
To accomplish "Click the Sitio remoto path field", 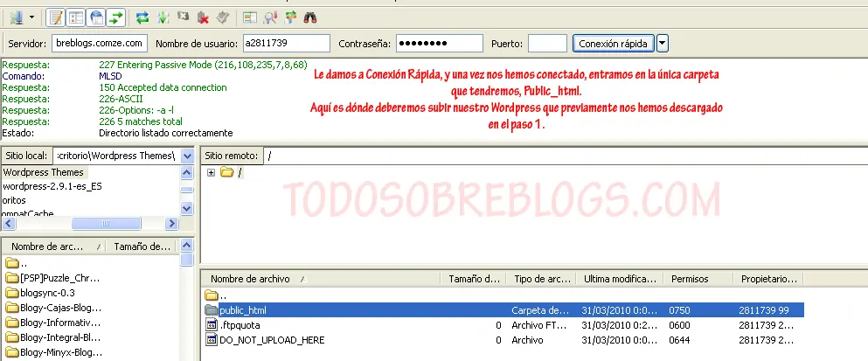I will click(566, 156).
